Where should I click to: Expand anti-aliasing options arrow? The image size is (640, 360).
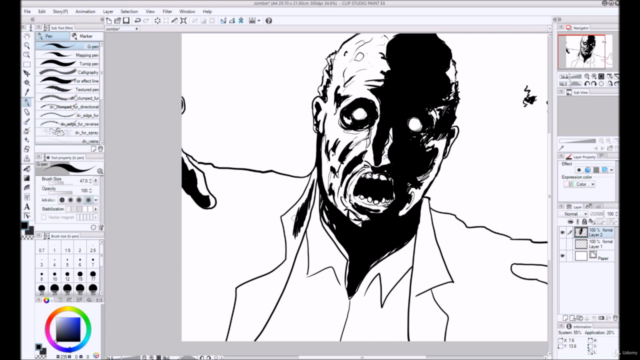pyautogui.click(x=96, y=200)
